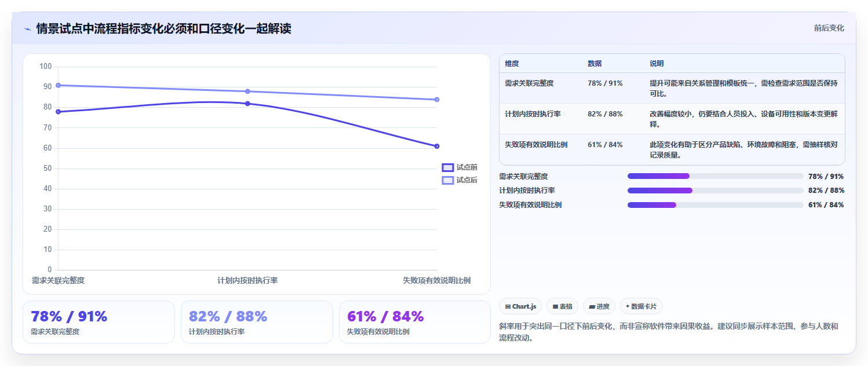Select the 表格 tag chip
The width and height of the screenshot is (868, 366).
(x=562, y=306)
